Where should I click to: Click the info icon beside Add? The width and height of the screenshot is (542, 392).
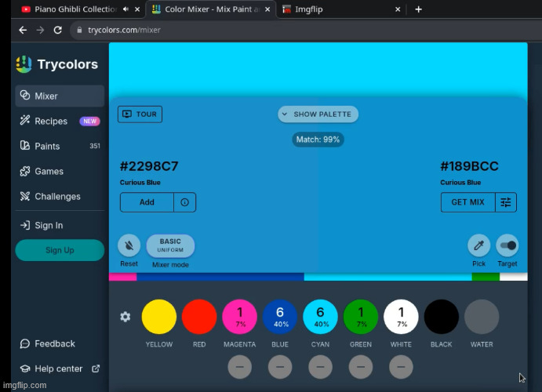tap(184, 202)
